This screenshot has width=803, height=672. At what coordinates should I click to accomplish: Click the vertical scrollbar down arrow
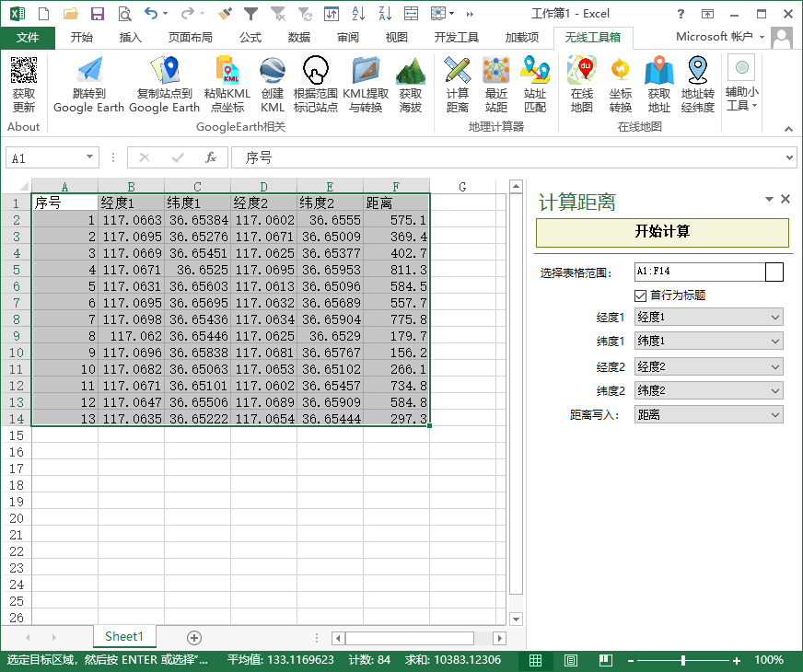(517, 619)
